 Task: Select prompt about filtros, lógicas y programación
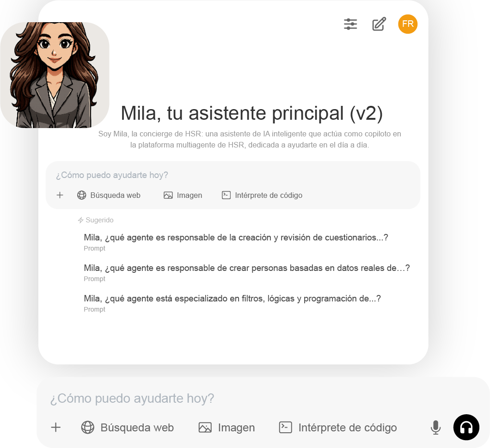(x=232, y=303)
